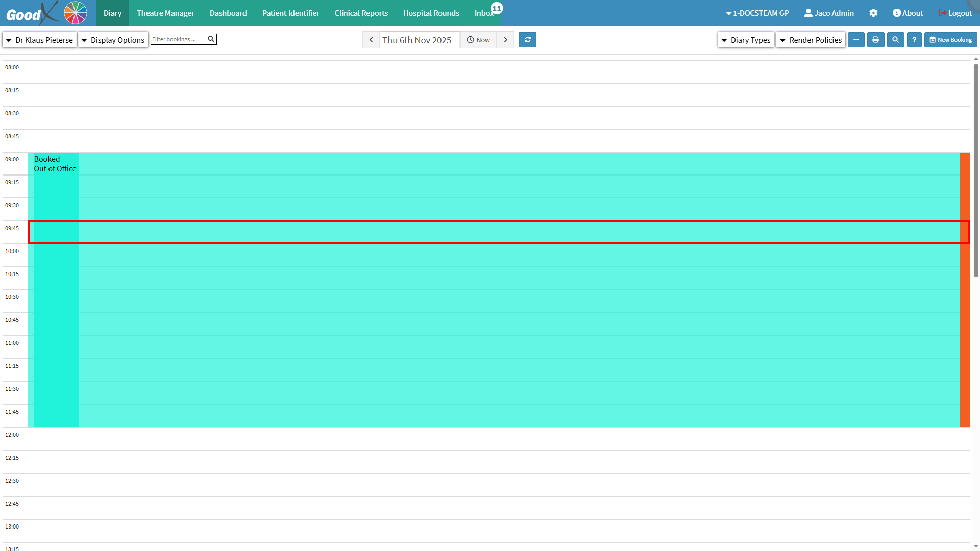The width and height of the screenshot is (980, 551).
Task: Click the New Booking button
Action: [950, 40]
